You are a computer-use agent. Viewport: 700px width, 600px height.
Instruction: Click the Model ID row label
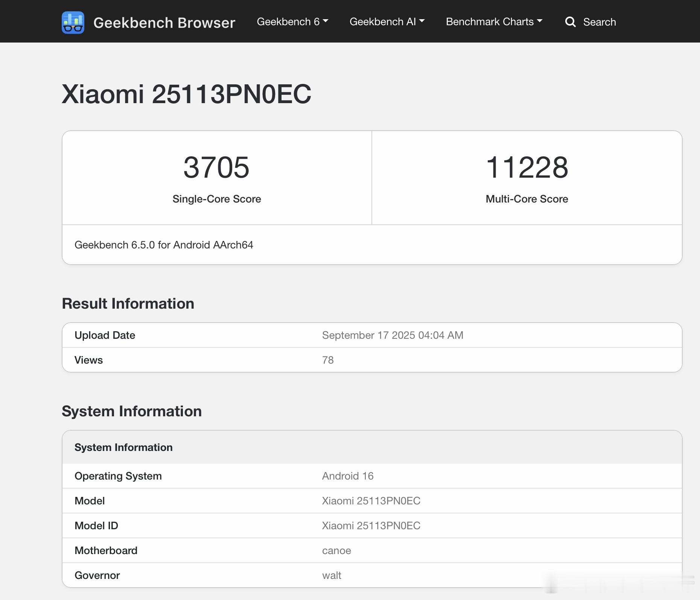click(96, 525)
